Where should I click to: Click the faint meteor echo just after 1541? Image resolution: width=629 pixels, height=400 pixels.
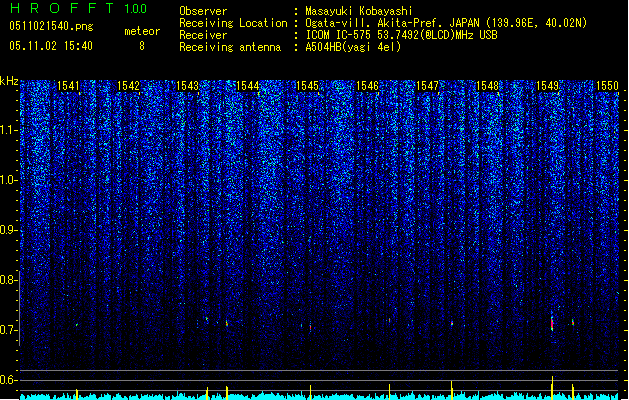77,325
